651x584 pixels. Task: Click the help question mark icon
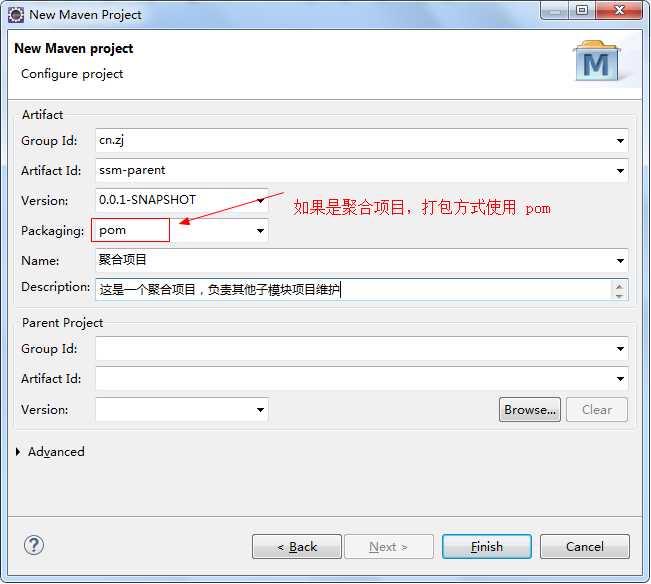click(34, 545)
